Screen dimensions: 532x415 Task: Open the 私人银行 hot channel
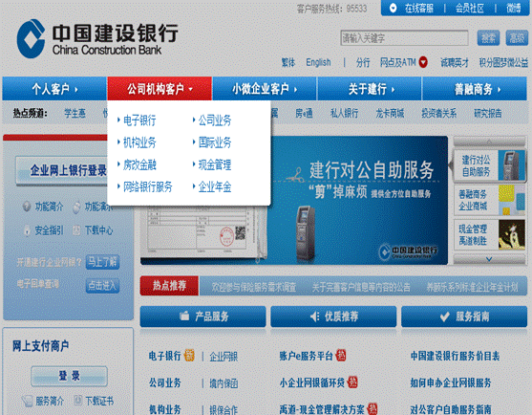345,113
